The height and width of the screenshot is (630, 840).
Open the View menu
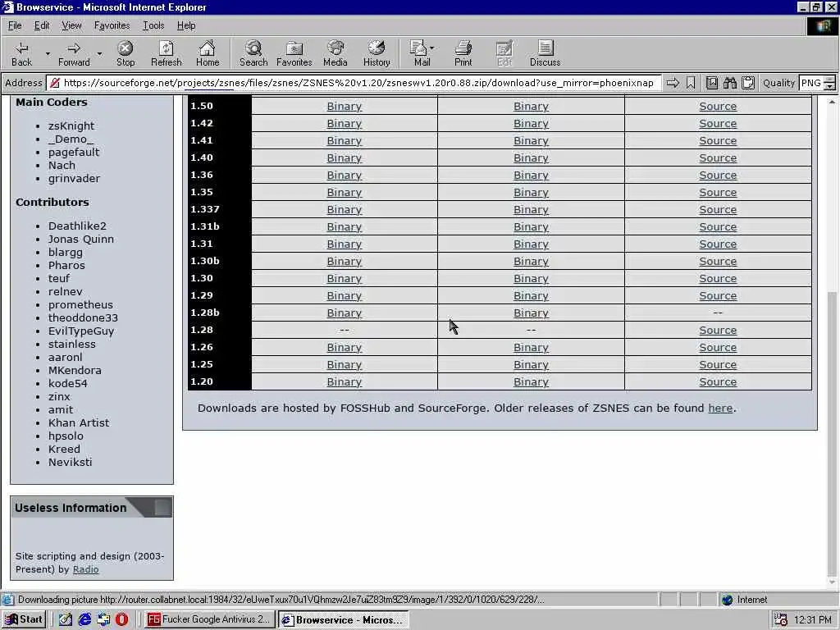pyautogui.click(x=71, y=25)
